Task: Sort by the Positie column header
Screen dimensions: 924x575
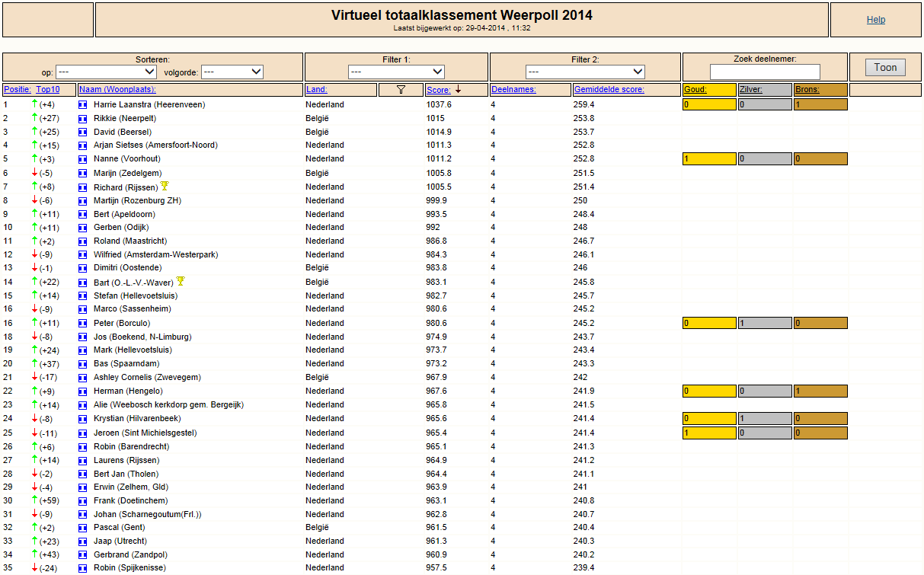Action: (x=18, y=90)
